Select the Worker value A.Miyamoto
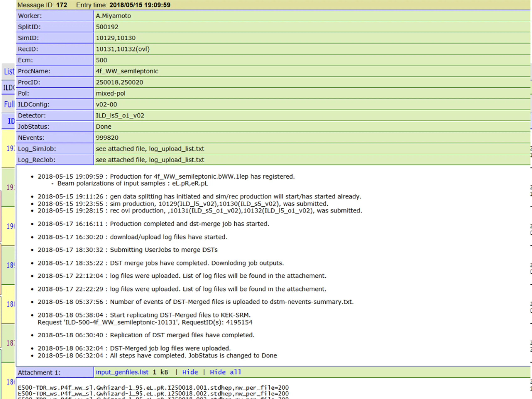This screenshot has width=532, height=399. (113, 16)
